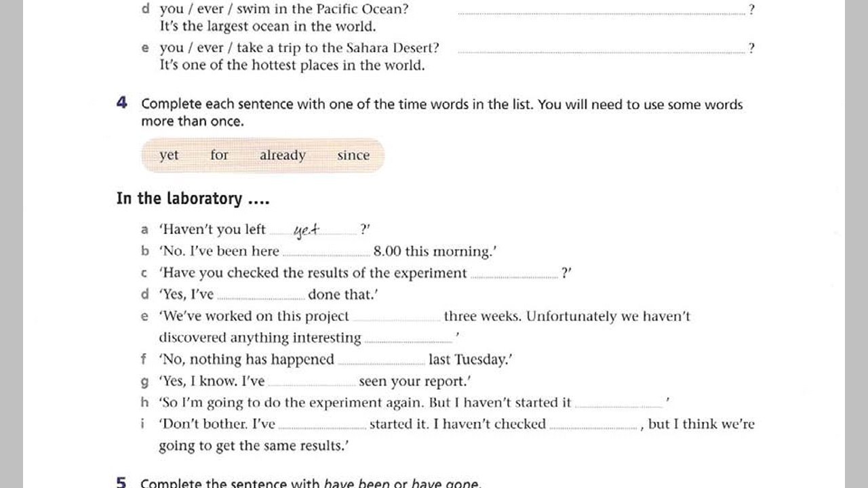Click the text 'going to get the same results.'
868x488 pixels.
point(254,446)
